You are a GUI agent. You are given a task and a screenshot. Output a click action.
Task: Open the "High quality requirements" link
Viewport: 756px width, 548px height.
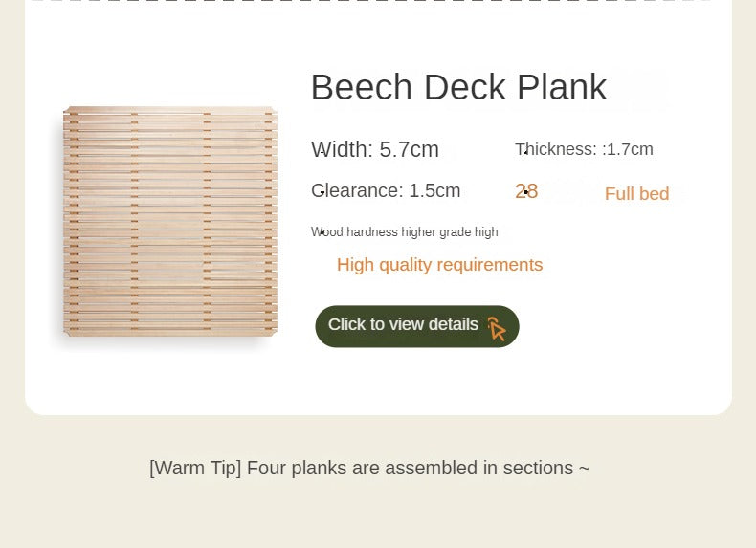coord(439,265)
